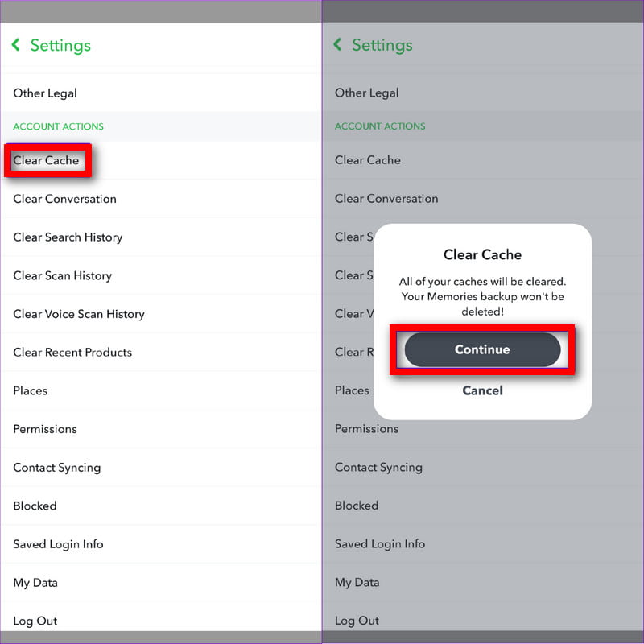
Task: Open Places in the left settings list
Action: pos(31,390)
